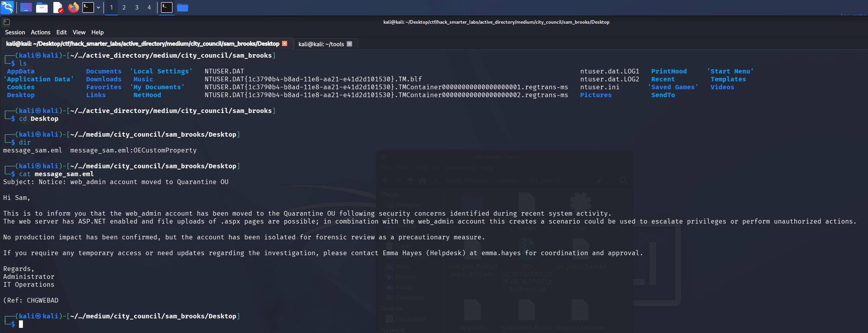The width and height of the screenshot is (868, 333).
Task: Launch the text editor panel launcher
Action: 58,7
